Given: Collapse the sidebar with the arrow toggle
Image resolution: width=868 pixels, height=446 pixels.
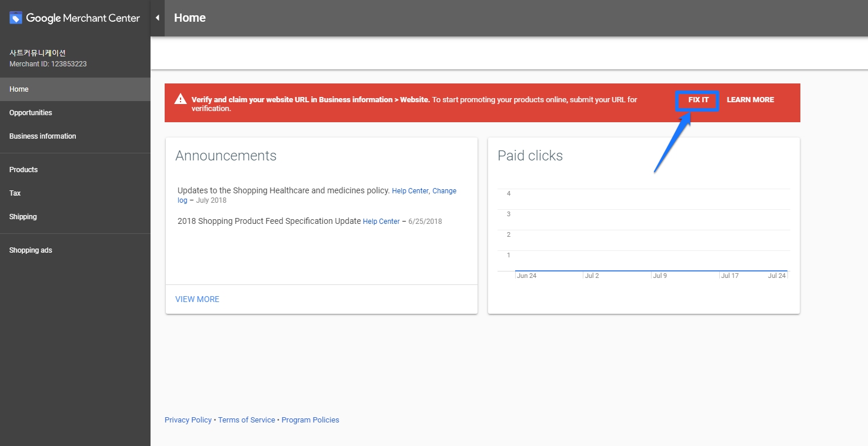Looking at the screenshot, I should point(157,18).
